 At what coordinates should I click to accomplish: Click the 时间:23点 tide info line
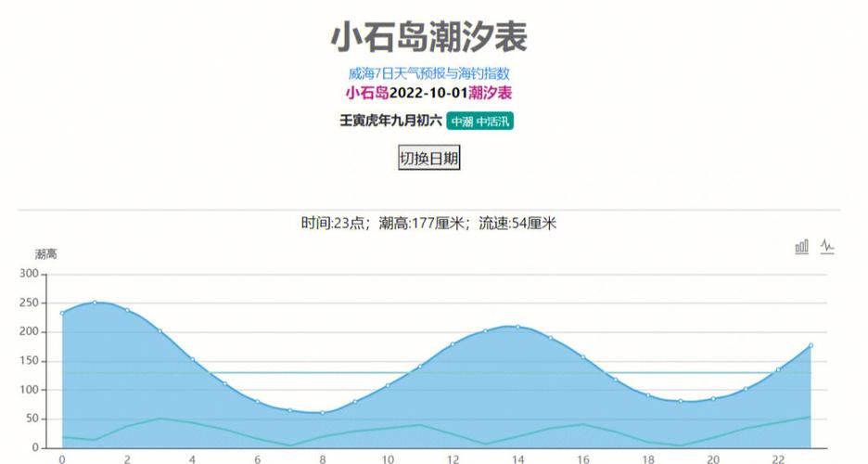tap(429, 223)
